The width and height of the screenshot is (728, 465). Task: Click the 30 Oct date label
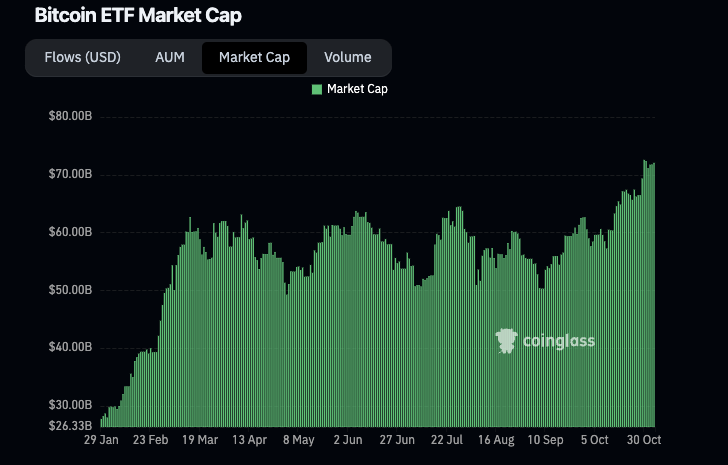coord(644,439)
